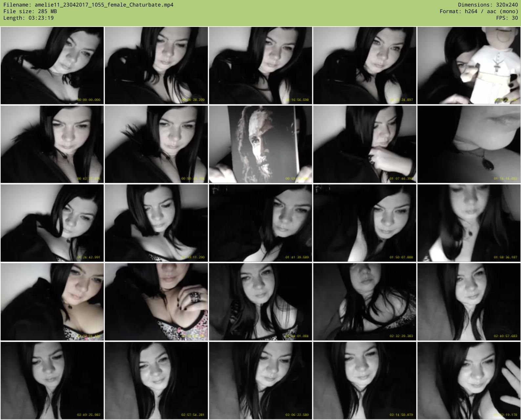
Task: Click the frame stamped 02:40:57.683
Action: (x=469, y=302)
